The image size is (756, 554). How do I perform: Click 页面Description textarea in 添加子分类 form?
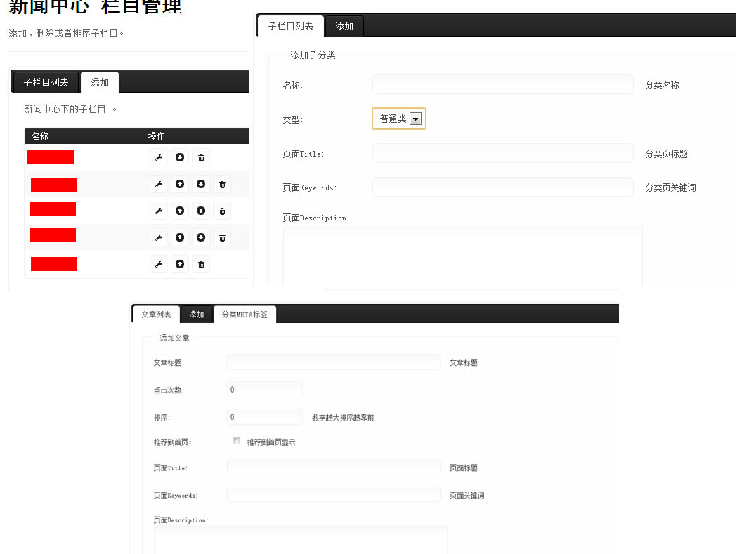pos(463,256)
